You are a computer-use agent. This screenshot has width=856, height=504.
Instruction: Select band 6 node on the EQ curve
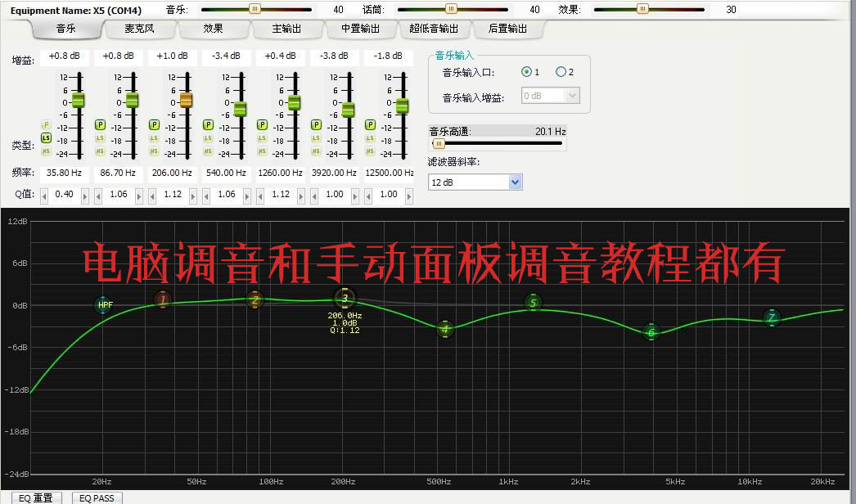click(651, 333)
